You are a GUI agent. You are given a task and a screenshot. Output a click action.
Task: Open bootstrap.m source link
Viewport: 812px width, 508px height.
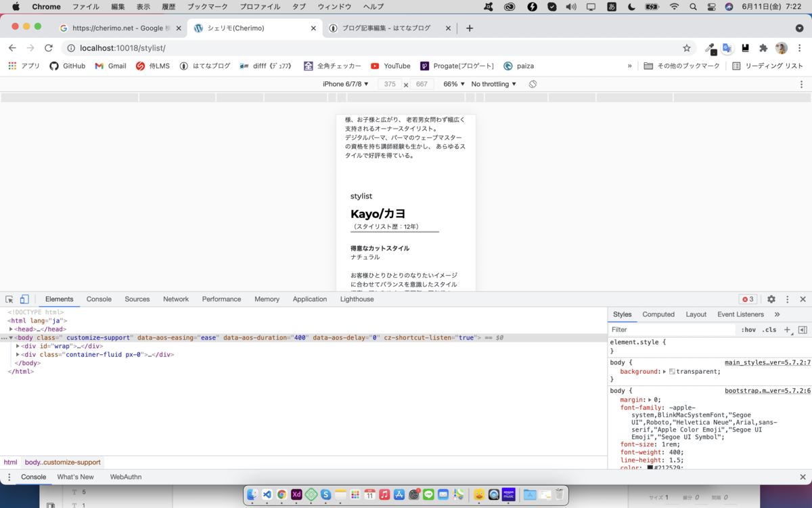[767, 391]
